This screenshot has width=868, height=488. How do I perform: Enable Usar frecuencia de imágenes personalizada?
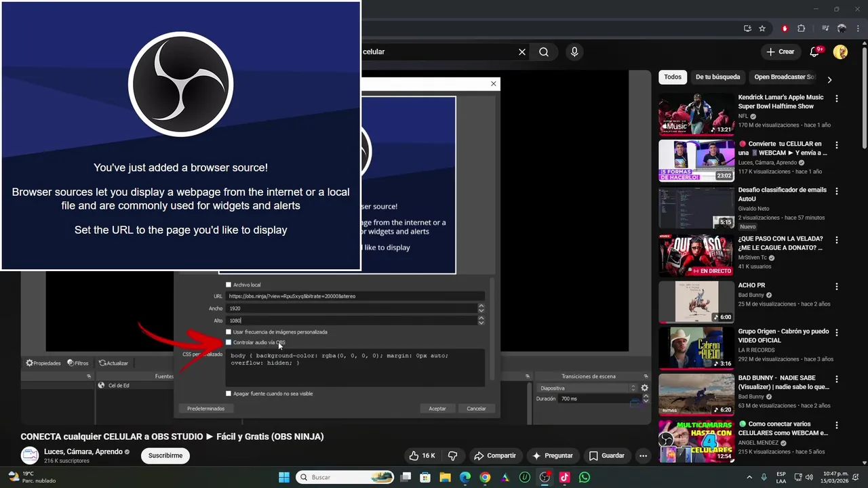[x=229, y=332]
